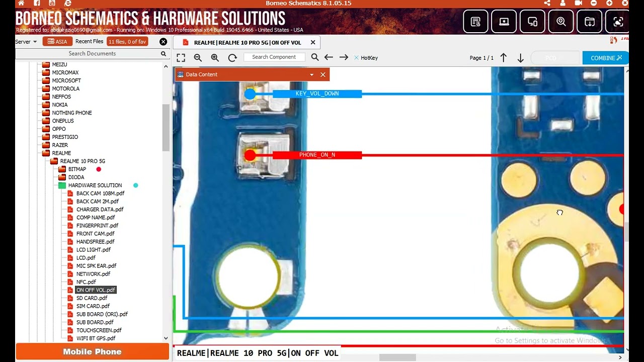644x362 pixels.
Task: Click the multi-device header button
Action: tap(532, 22)
